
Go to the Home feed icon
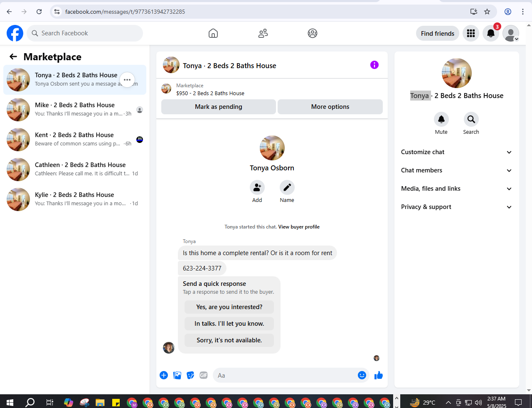213,33
